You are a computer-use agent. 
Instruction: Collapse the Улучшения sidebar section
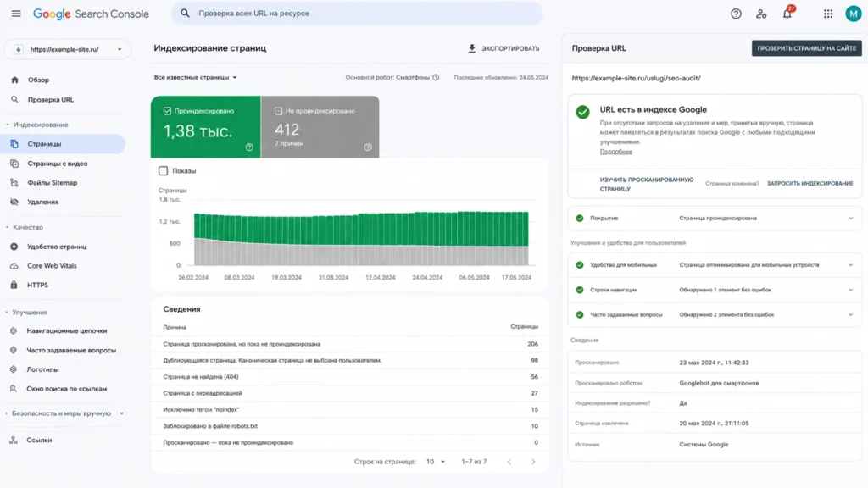[26, 312]
